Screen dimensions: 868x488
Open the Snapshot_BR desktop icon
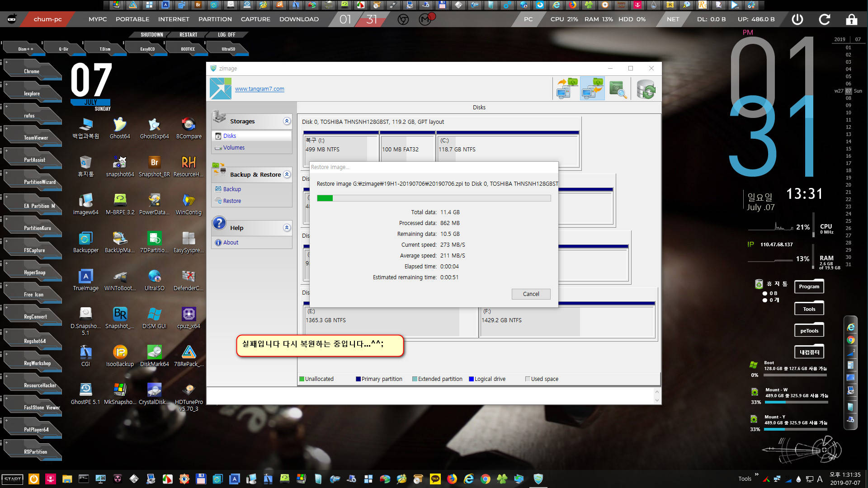tap(154, 166)
